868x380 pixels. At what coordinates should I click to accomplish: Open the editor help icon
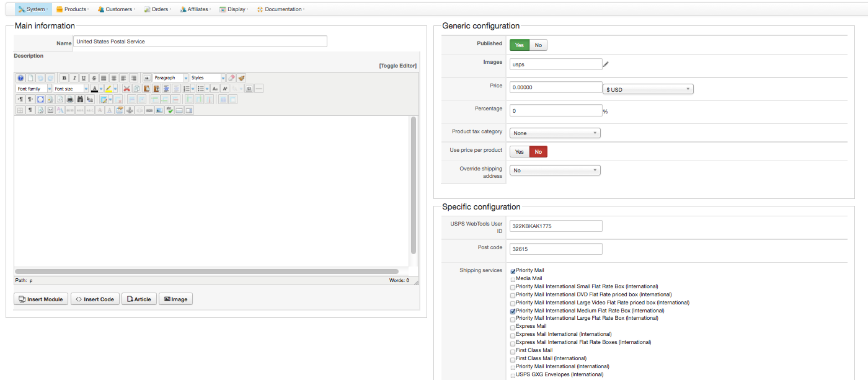(x=20, y=78)
